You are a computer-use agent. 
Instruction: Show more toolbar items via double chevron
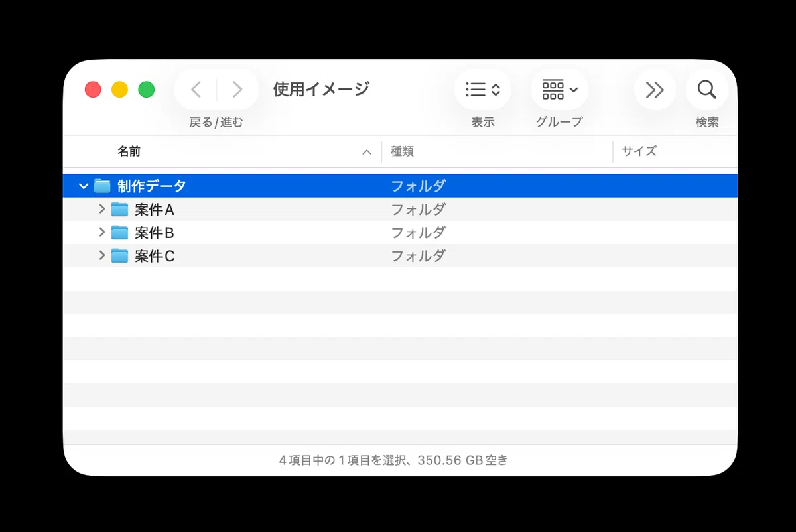pos(655,89)
